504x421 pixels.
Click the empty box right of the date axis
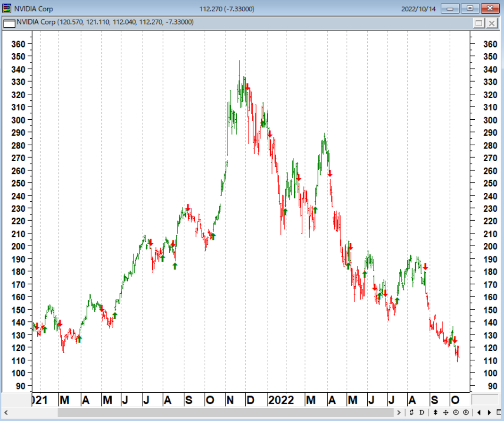pyautogui.click(x=485, y=400)
